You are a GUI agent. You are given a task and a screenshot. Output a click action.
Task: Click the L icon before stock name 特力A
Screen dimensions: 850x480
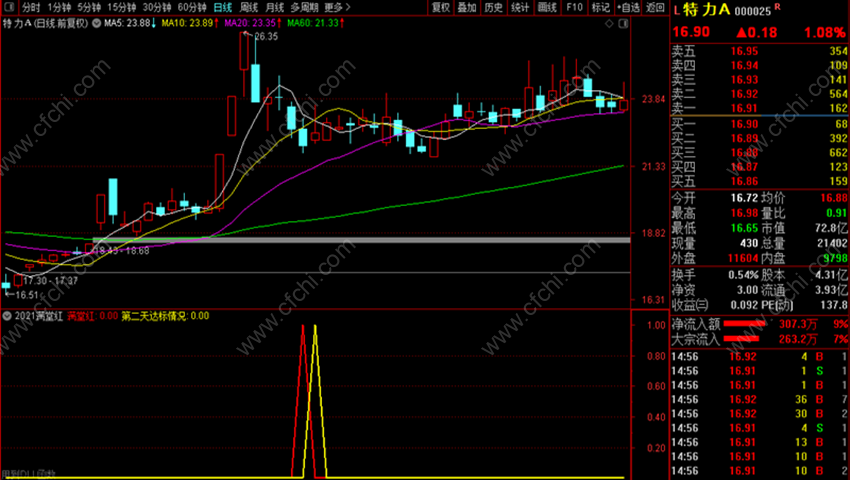[677, 10]
